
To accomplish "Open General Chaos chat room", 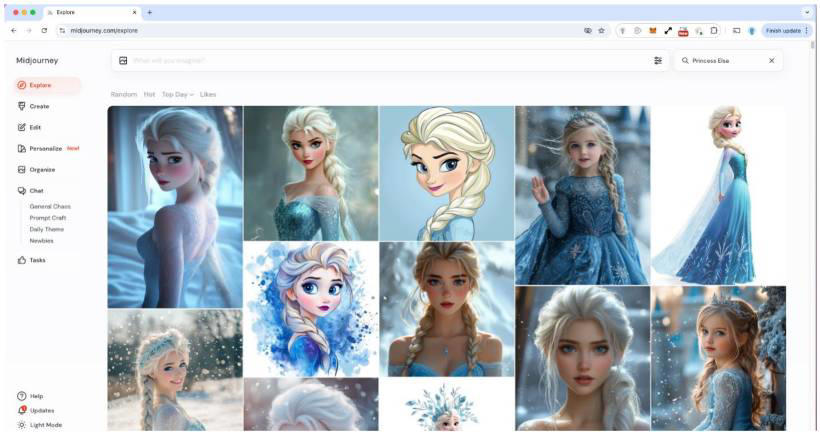I will click(50, 206).
